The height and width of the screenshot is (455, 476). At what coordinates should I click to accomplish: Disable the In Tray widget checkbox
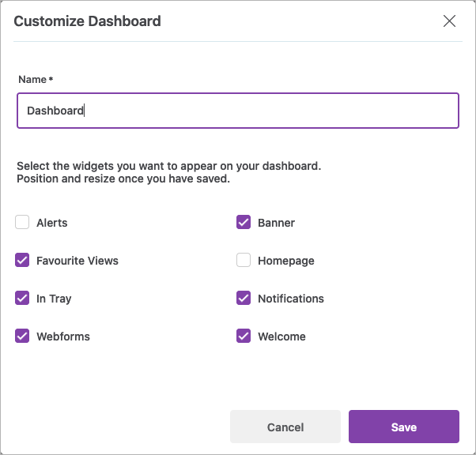point(22,299)
